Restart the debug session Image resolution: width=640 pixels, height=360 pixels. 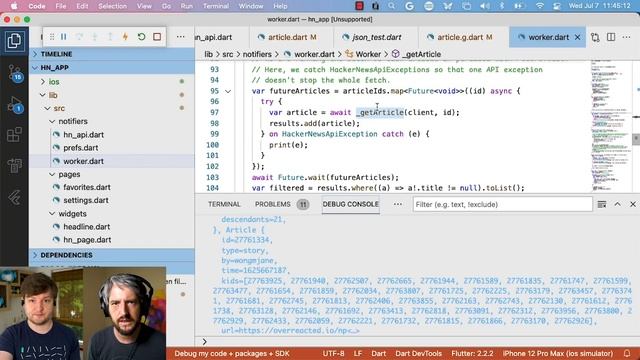[141, 37]
